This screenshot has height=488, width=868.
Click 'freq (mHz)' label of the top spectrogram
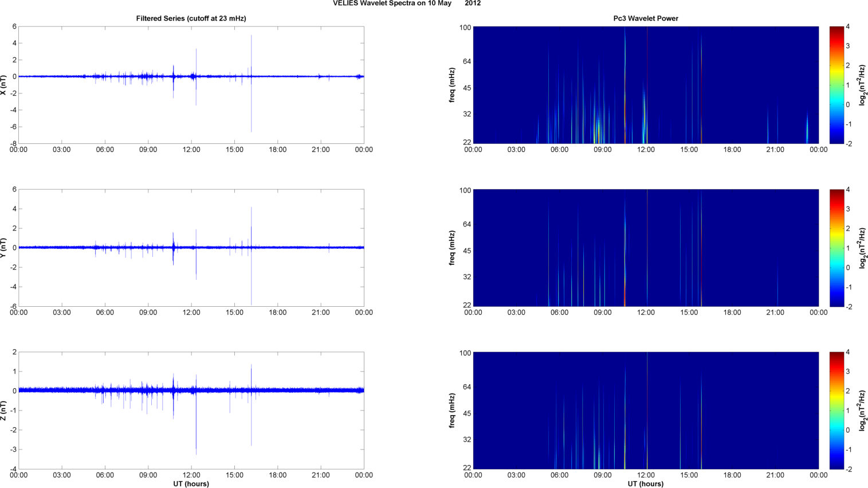pyautogui.click(x=452, y=85)
